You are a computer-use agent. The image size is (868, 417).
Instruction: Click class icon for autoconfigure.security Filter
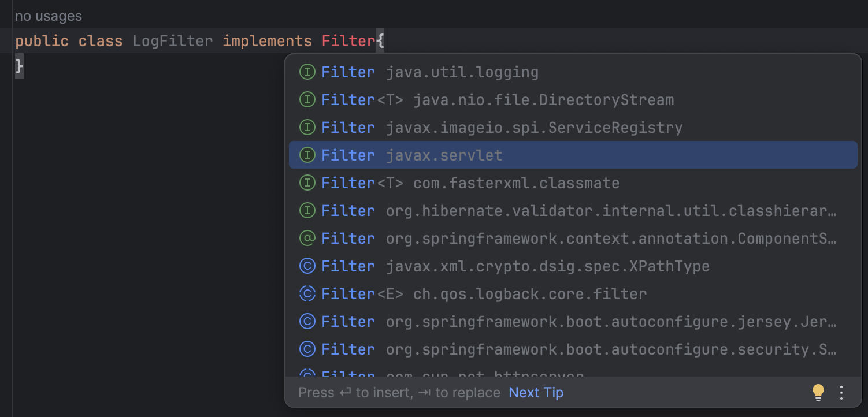coord(307,349)
